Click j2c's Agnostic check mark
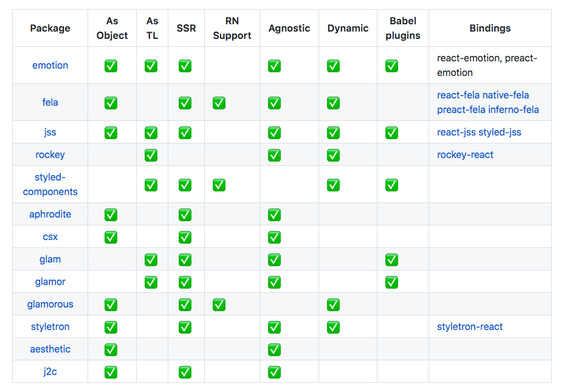The image size is (561, 392). pos(274,373)
